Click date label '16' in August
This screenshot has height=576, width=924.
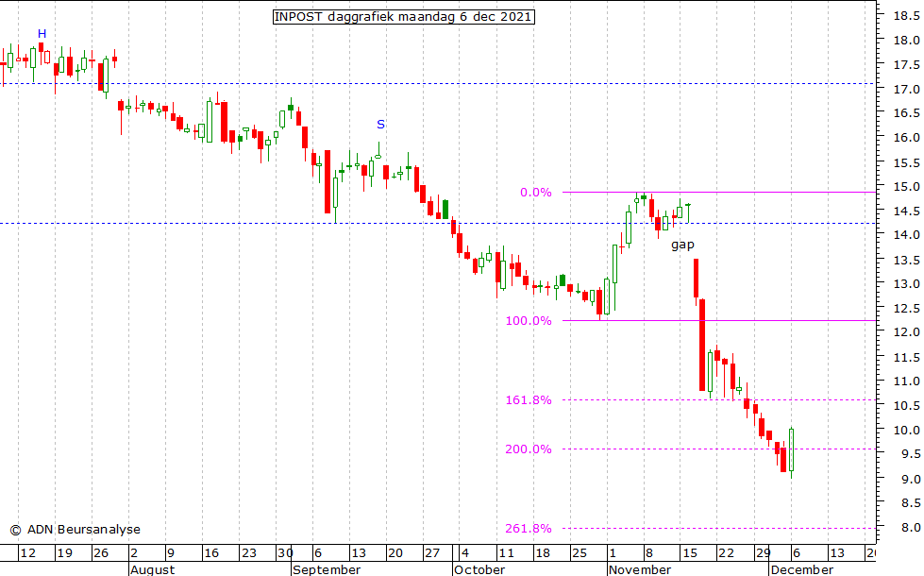point(211,553)
